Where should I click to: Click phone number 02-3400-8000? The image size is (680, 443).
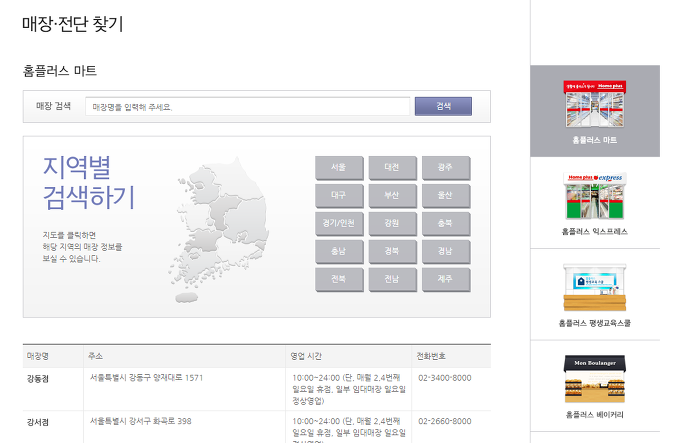coord(445,378)
